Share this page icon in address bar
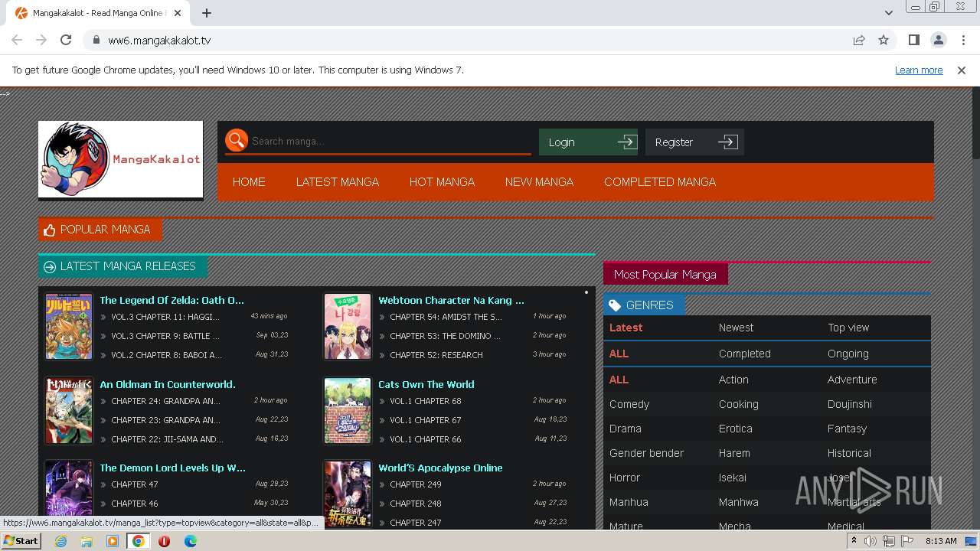Image resolution: width=980 pixels, height=551 pixels. coord(859,40)
